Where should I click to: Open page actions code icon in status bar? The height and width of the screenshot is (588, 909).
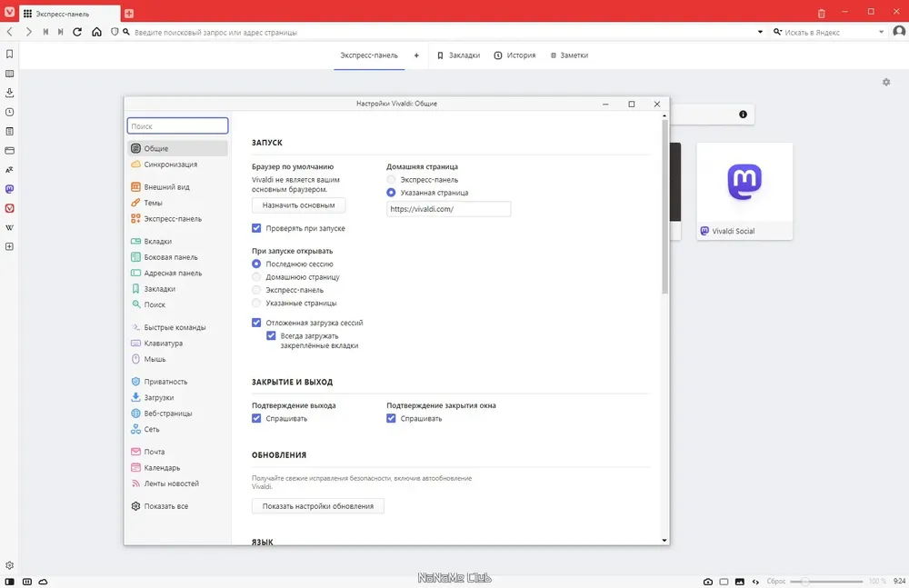[755, 581]
